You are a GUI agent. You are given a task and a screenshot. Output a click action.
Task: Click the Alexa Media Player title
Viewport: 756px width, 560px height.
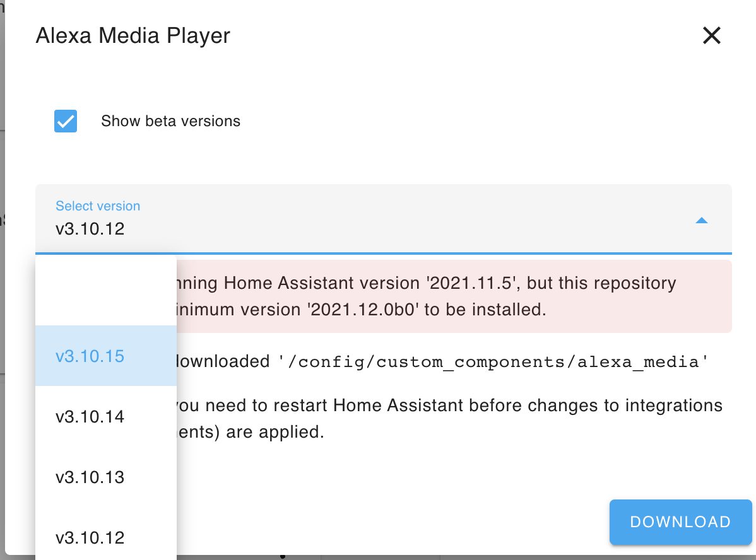[x=133, y=36]
